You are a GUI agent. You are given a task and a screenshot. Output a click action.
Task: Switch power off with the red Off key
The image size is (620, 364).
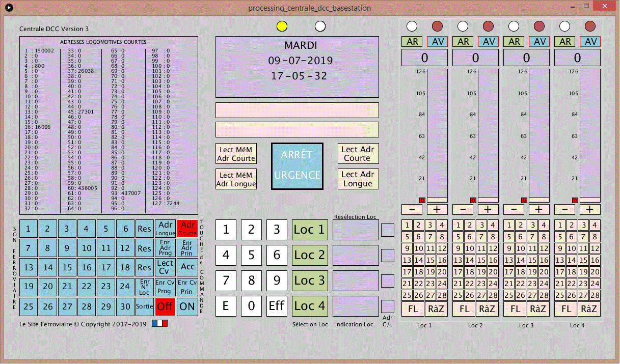(x=165, y=306)
